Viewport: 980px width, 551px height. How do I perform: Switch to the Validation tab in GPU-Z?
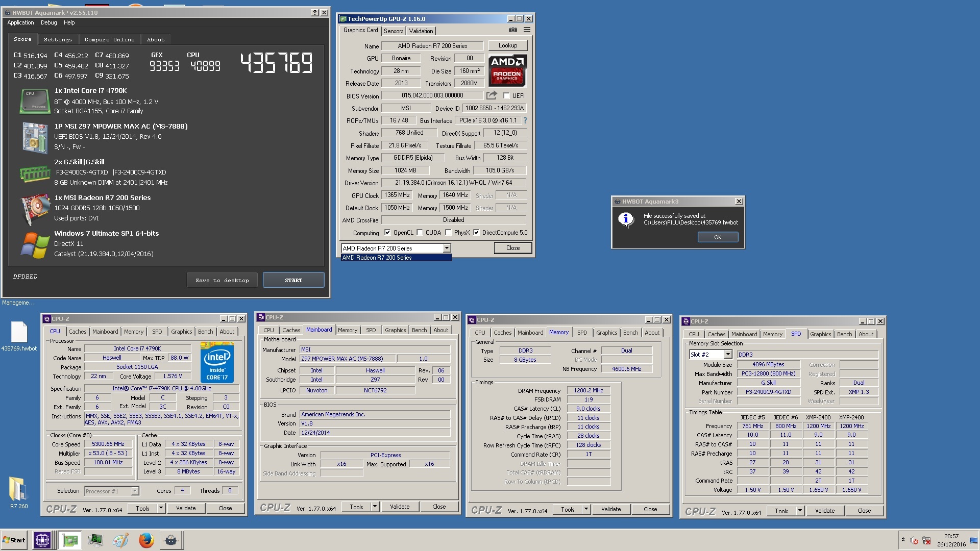click(421, 31)
